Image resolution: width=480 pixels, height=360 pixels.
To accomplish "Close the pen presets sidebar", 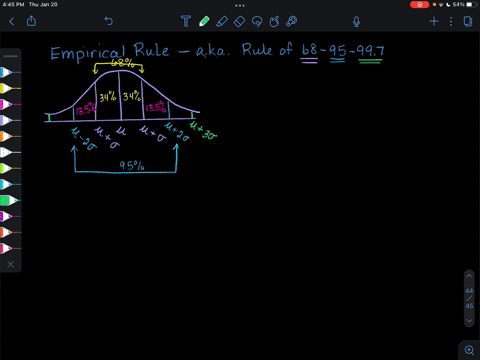I will tap(11, 264).
